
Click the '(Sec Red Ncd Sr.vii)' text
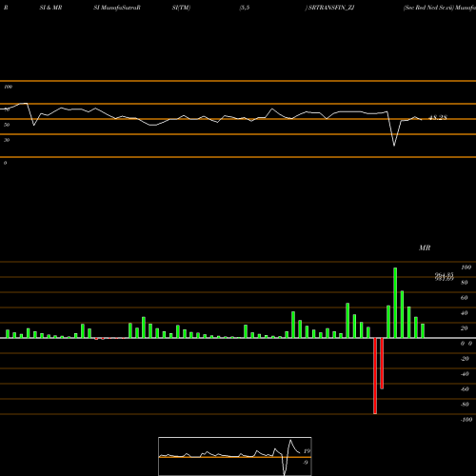[x=428, y=8]
